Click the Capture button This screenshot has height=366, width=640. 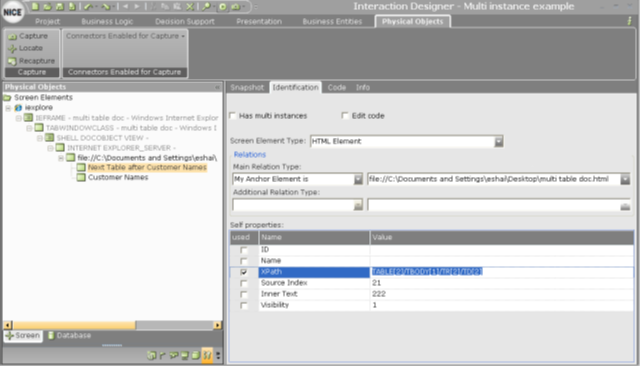tap(28, 36)
